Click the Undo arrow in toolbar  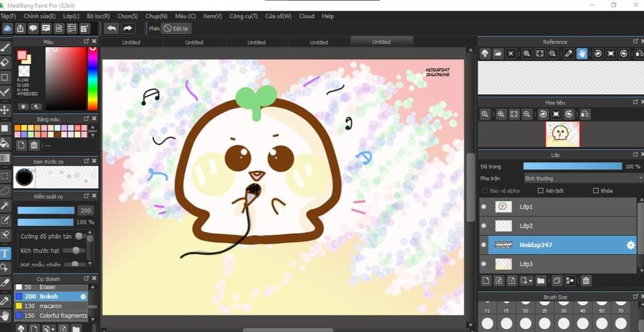[x=111, y=28]
